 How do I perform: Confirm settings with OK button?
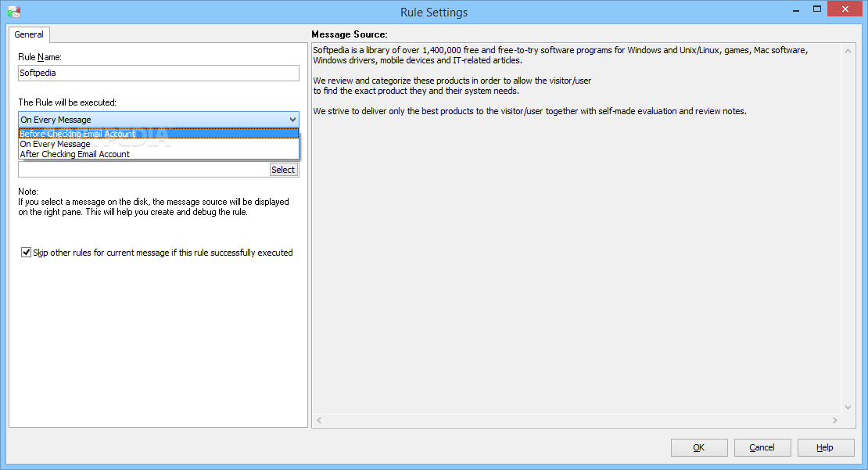click(699, 447)
